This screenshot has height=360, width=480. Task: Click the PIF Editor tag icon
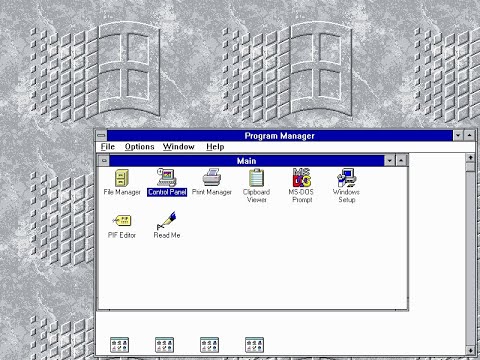click(122, 221)
